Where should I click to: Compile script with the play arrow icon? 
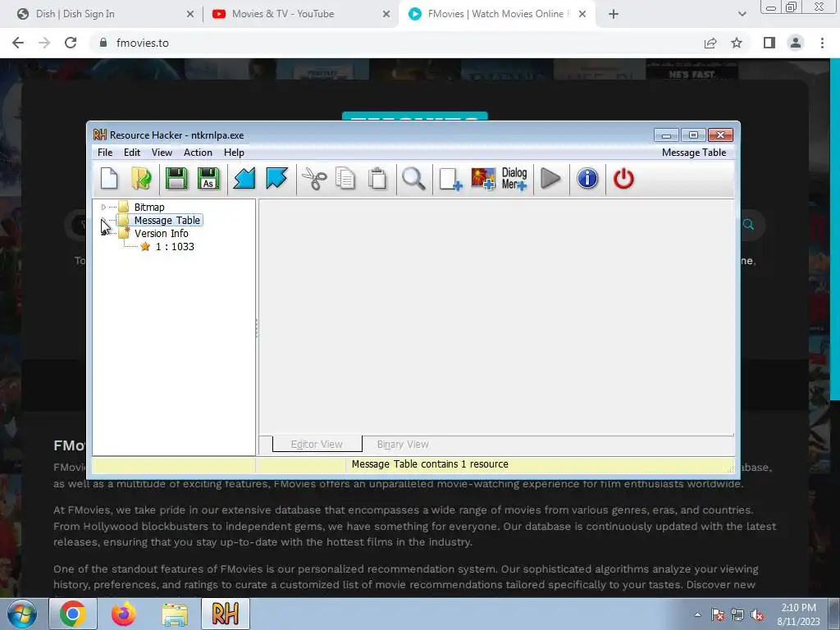tap(550, 178)
